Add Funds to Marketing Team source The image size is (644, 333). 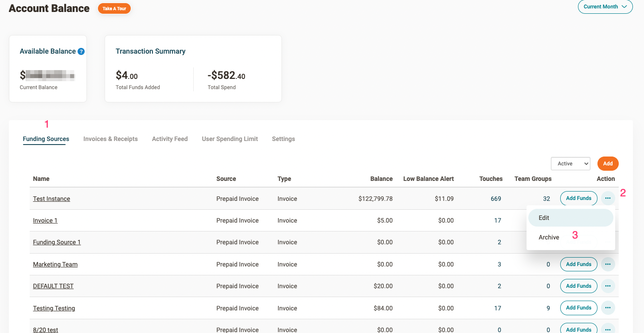coord(578,264)
